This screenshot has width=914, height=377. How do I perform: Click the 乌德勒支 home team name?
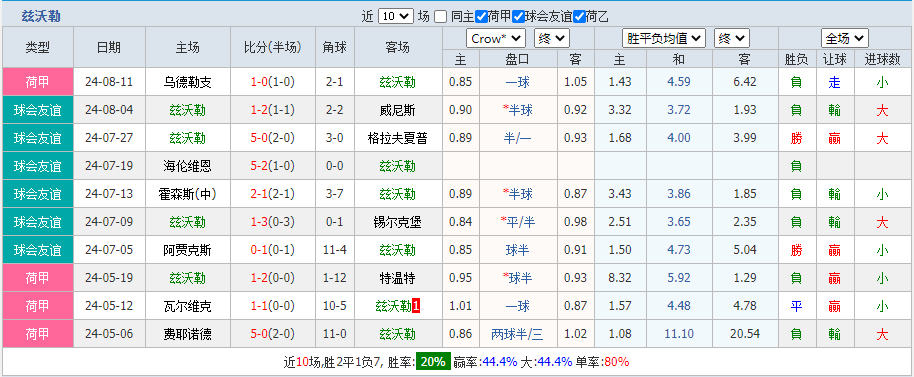[x=188, y=82]
